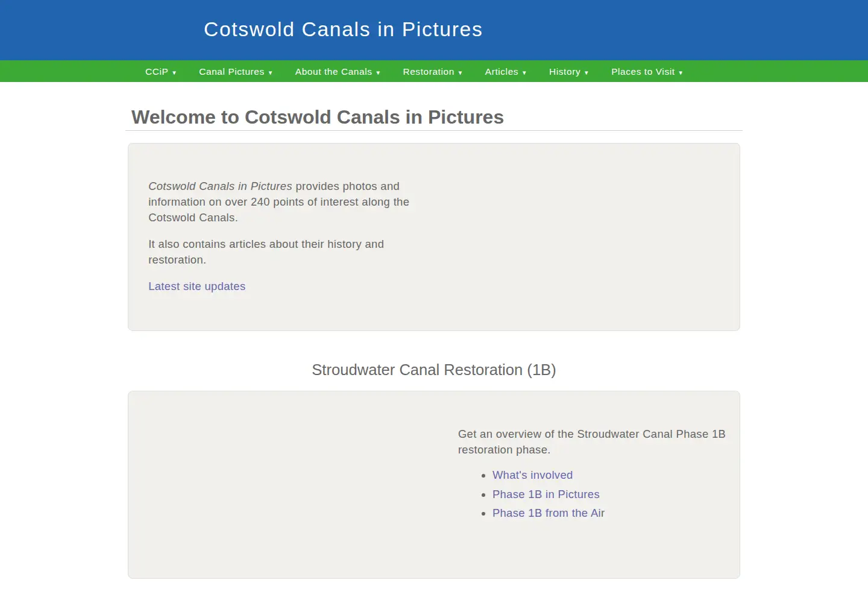This screenshot has width=868, height=603.
Task: Click the Cotswold Canals in Pictures site title
Action: 343,30
